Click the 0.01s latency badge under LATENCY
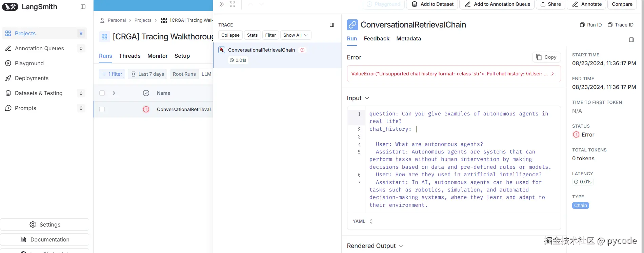644x253 pixels. 583,182
